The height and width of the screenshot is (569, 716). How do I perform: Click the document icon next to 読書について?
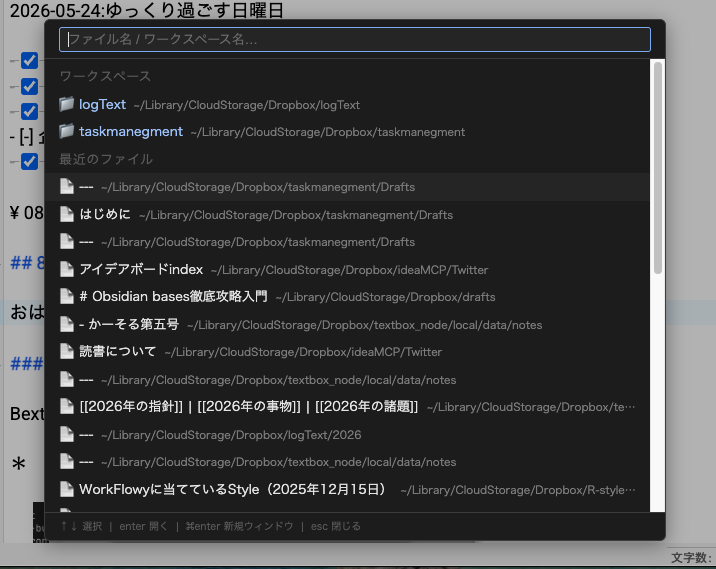click(67, 351)
